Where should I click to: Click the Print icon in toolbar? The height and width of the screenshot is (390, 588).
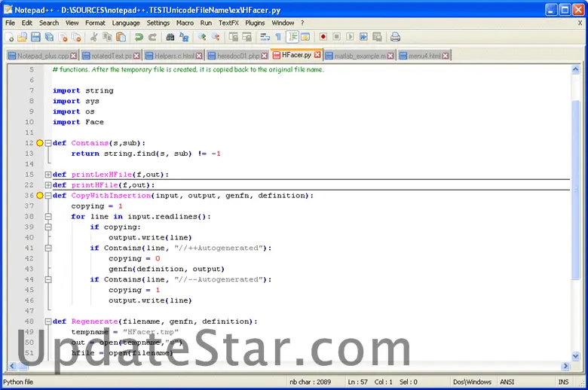point(395,37)
